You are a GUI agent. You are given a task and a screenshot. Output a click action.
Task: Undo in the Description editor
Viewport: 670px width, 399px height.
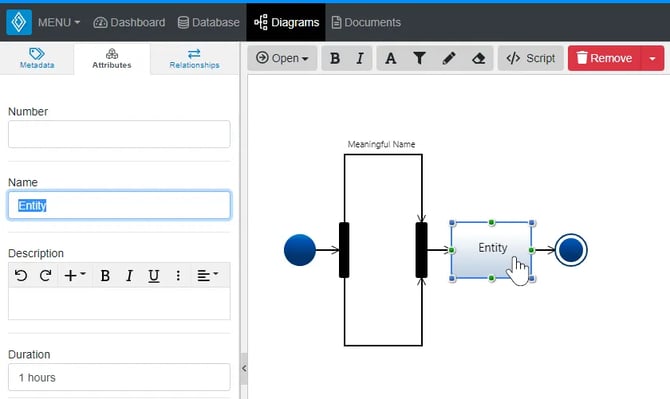21,276
